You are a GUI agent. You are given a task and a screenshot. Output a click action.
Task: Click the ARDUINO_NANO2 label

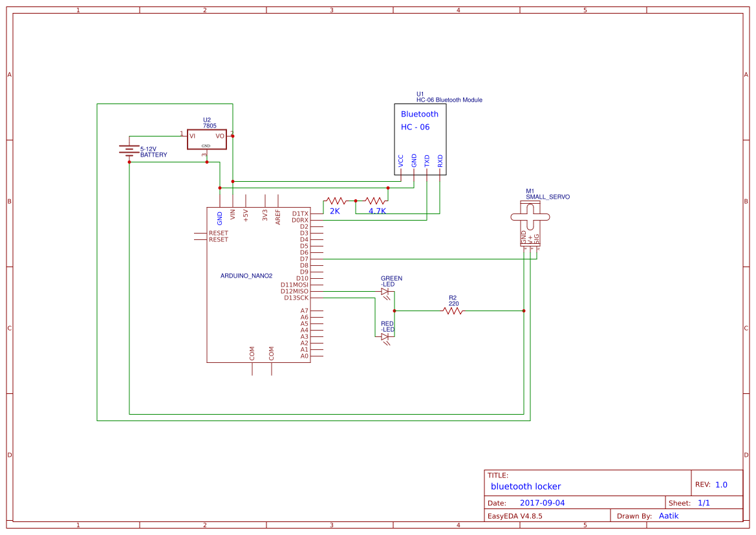(246, 276)
